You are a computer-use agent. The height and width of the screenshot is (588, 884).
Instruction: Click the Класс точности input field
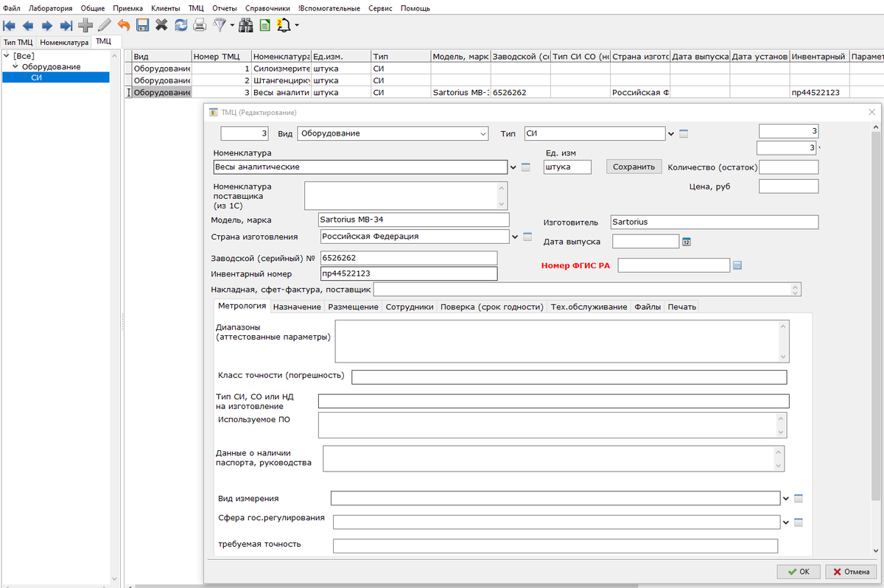point(569,377)
